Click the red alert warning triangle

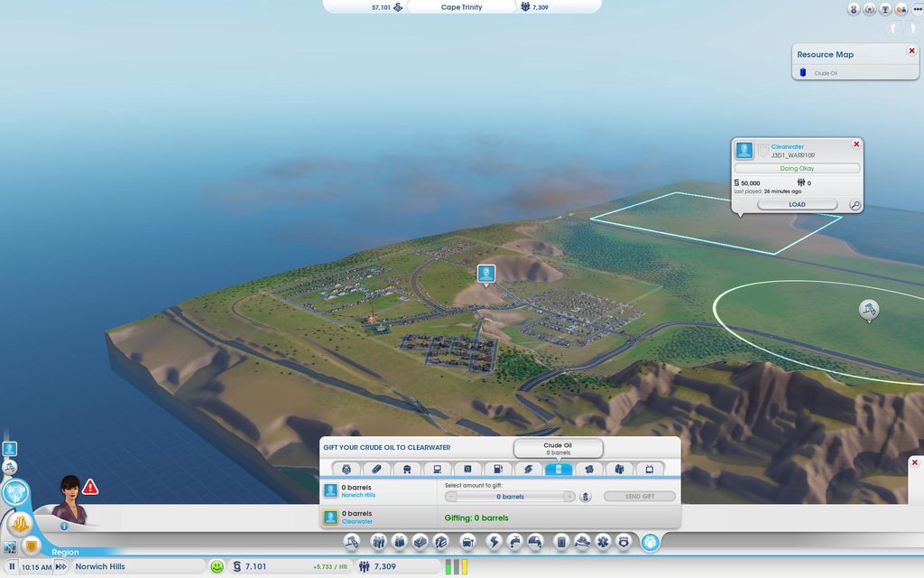(90, 488)
